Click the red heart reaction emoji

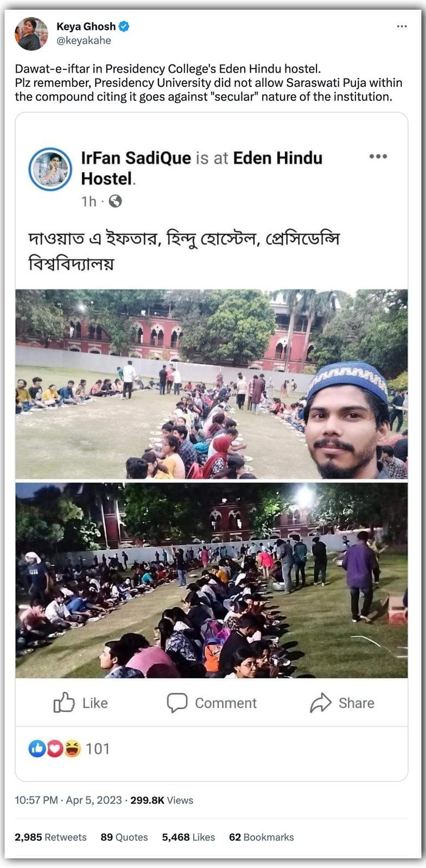click(54, 749)
